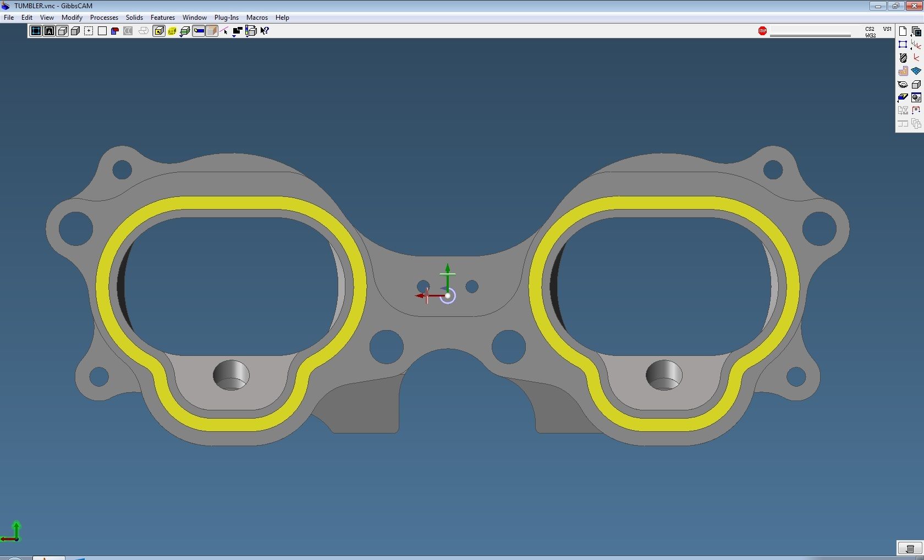
Task: Click the yellow wireframe cube icon
Action: (172, 31)
